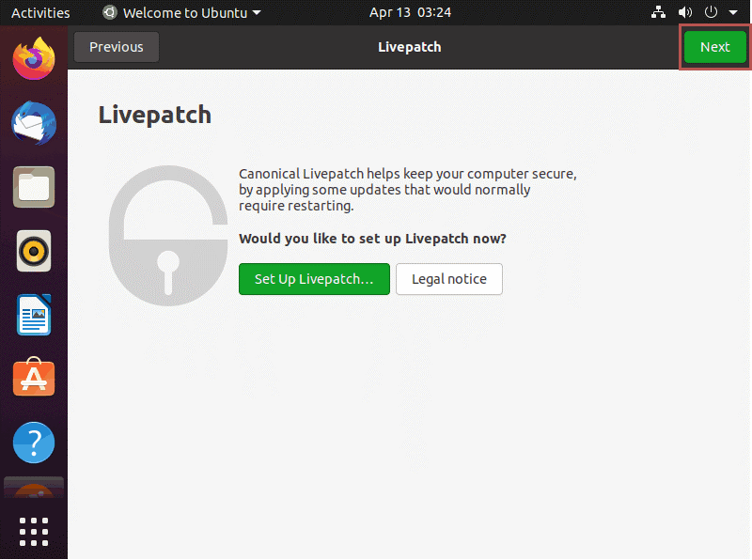Click the volume speaker icon in top bar
This screenshot has height=560, width=752.
click(x=685, y=12)
